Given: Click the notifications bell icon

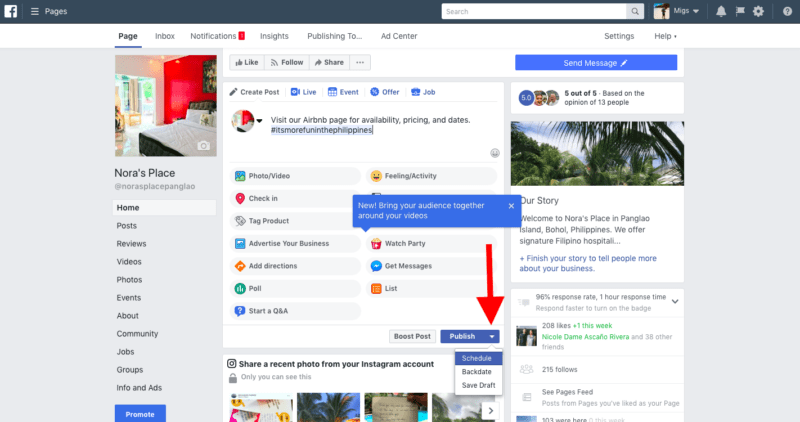Looking at the screenshot, I should click(x=721, y=11).
